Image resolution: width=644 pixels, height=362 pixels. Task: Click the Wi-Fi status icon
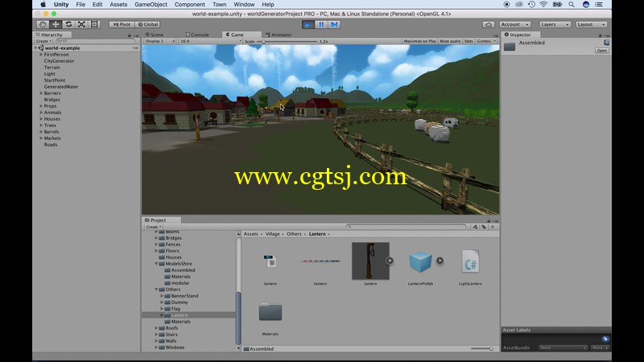click(x=543, y=5)
